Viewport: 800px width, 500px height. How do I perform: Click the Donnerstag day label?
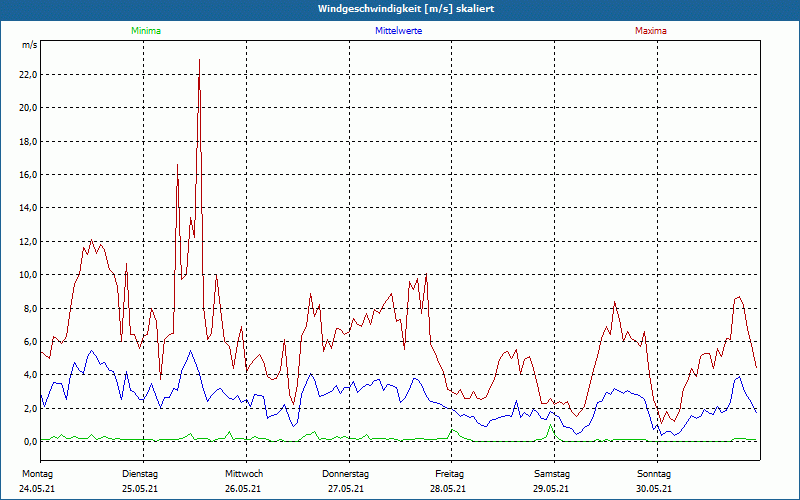pyautogui.click(x=345, y=474)
